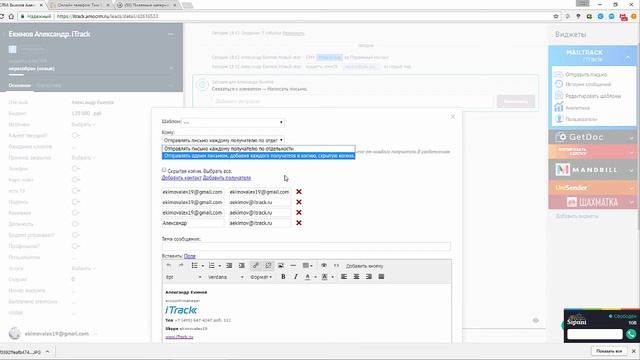Click the Показать все downloads button
This screenshot has width=640, height=360.
tap(609, 351)
